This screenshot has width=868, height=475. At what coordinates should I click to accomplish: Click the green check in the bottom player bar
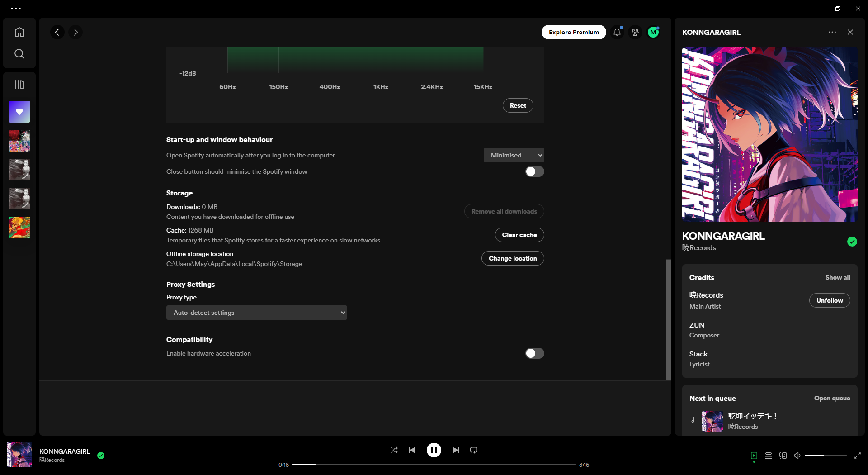(x=101, y=456)
